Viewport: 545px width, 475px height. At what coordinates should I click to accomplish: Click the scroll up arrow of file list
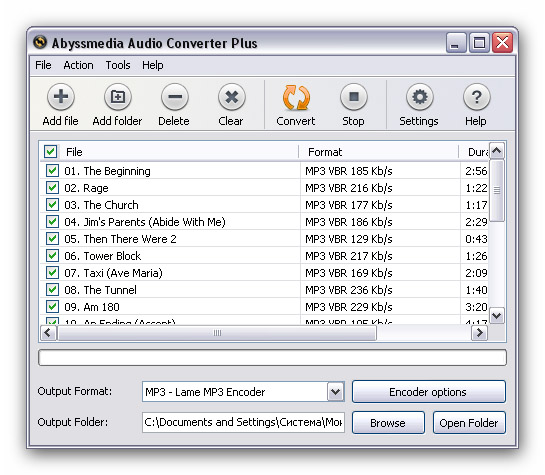[497, 151]
